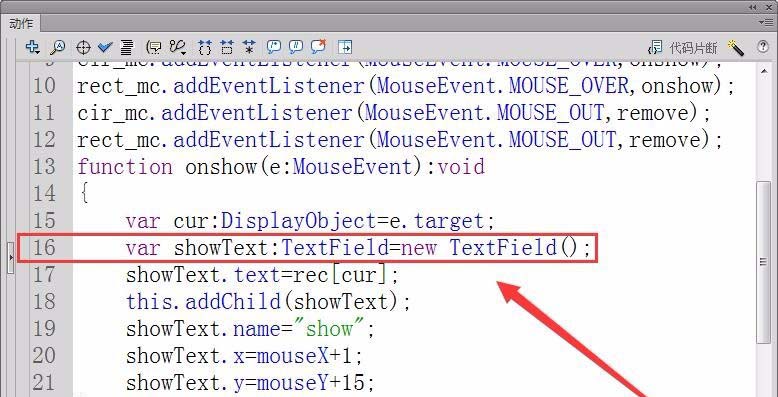Click the 'showText.x=mouseX+1;' line
Viewport: 778px width, 397px height.
[245, 355]
